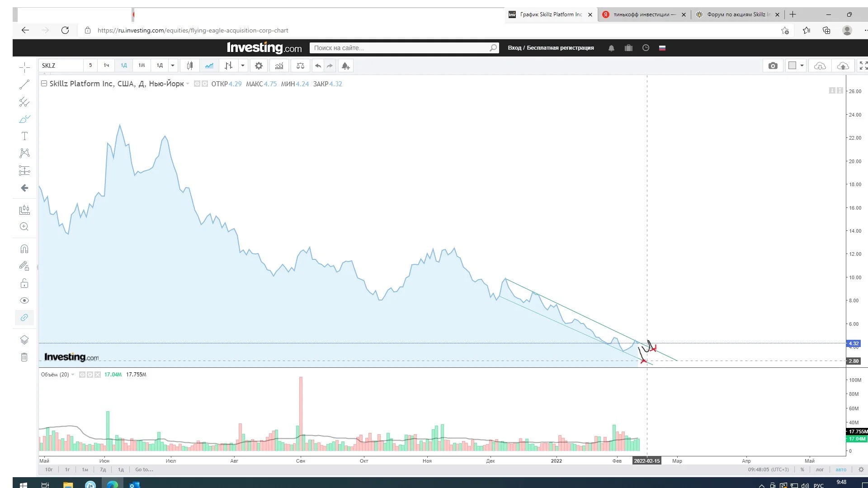
Task: Expand the Объём (20) indicator dropdown
Action: pos(73,375)
